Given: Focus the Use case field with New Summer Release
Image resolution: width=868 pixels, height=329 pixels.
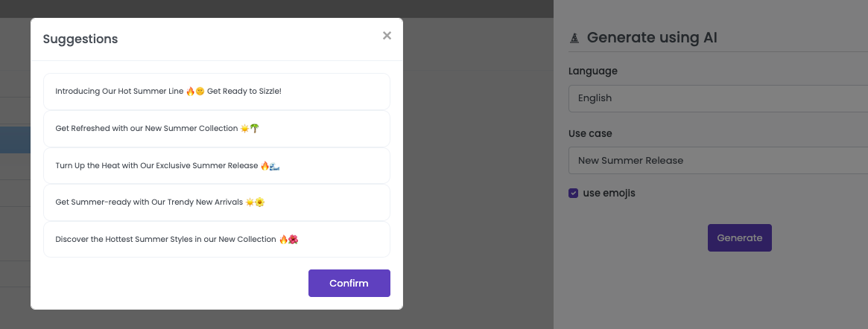Looking at the screenshot, I should point(717,161).
